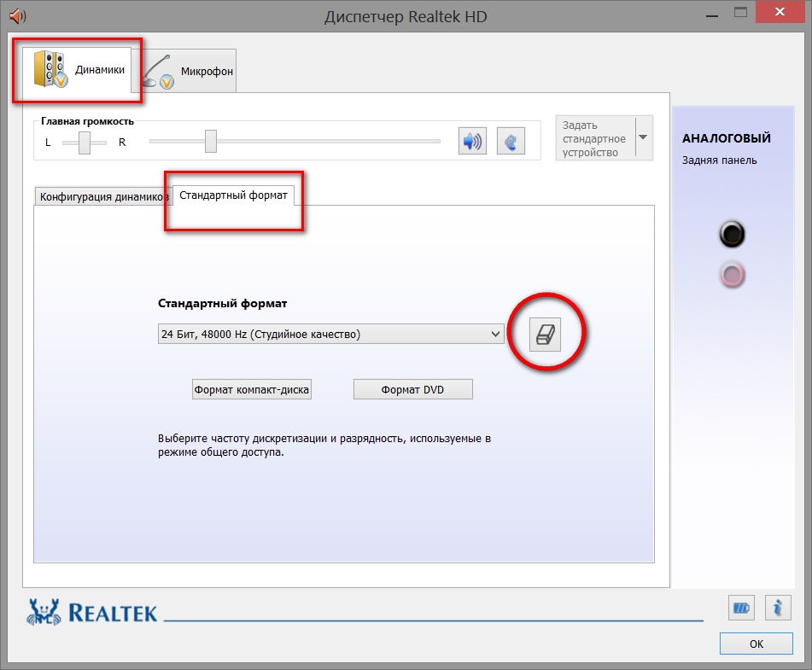The height and width of the screenshot is (670, 812).
Task: Click the OK button
Action: coord(756,644)
